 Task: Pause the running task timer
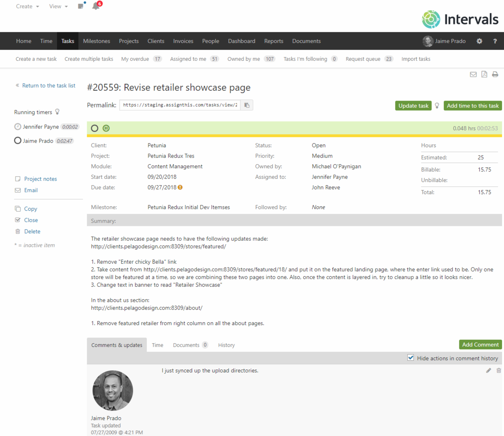[x=106, y=128]
